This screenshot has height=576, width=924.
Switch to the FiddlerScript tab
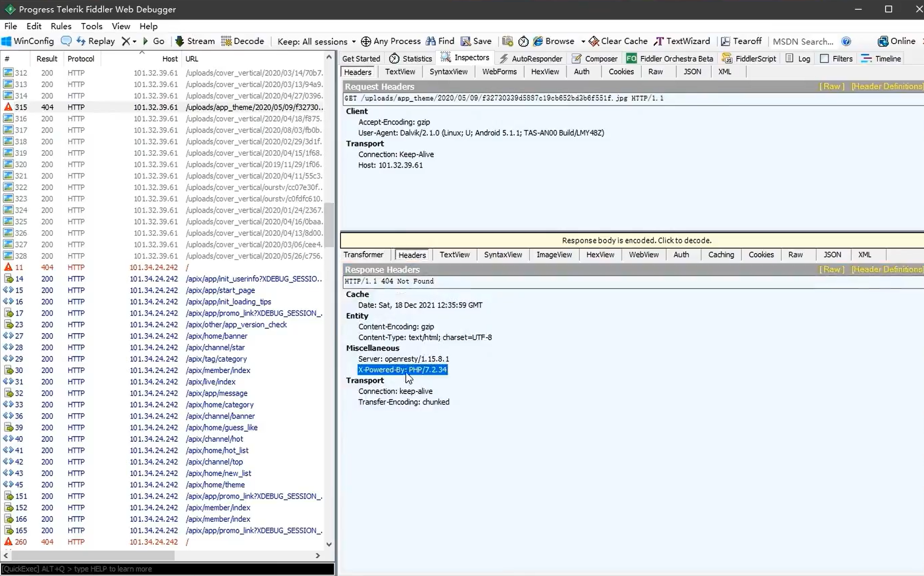pyautogui.click(x=749, y=58)
